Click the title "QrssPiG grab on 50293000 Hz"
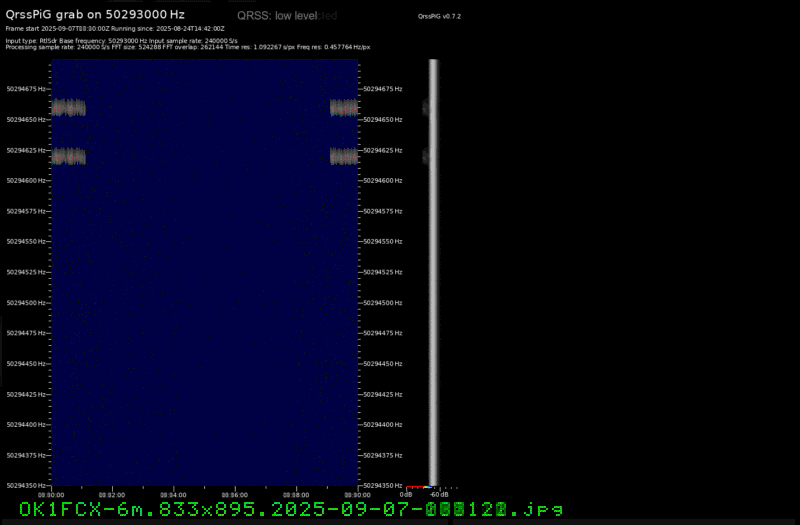This screenshot has height=525, width=800. 95,15
